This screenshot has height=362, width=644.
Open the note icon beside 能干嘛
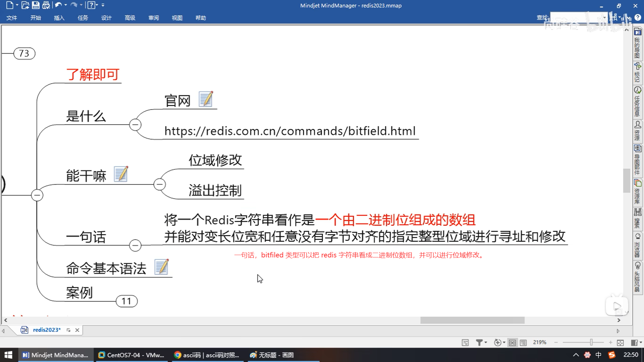(121, 174)
